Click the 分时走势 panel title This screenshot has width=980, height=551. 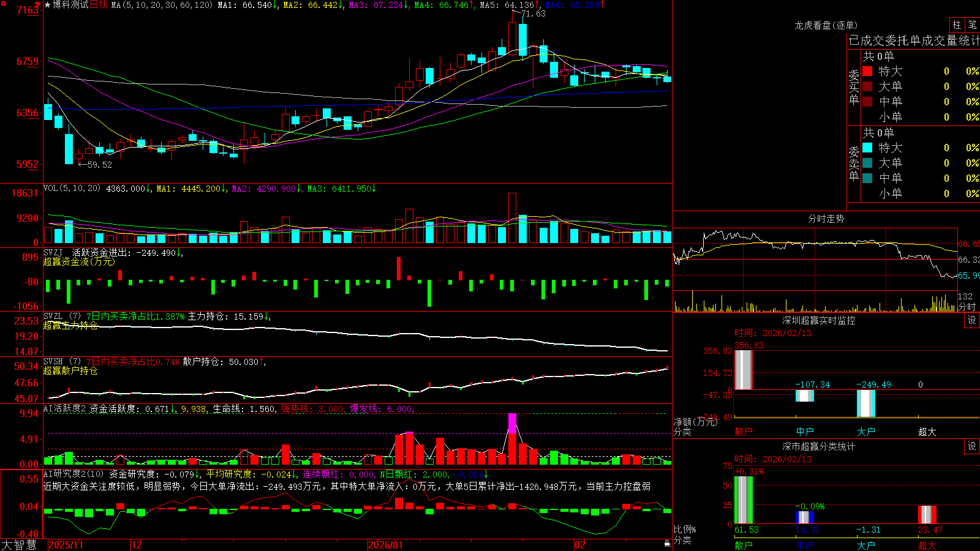[826, 219]
